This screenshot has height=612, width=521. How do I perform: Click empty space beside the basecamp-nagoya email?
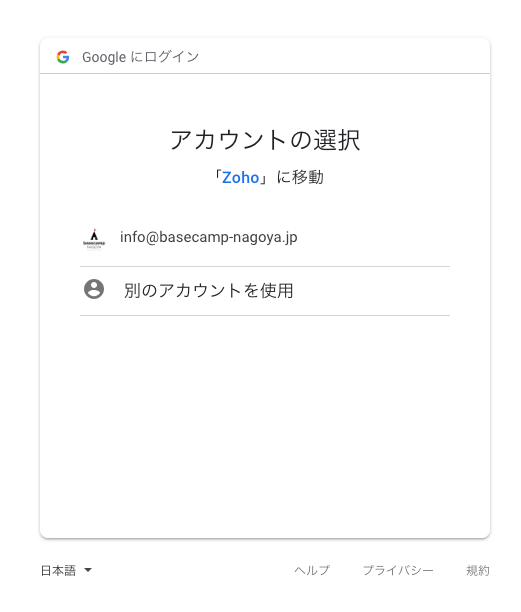coord(373,238)
